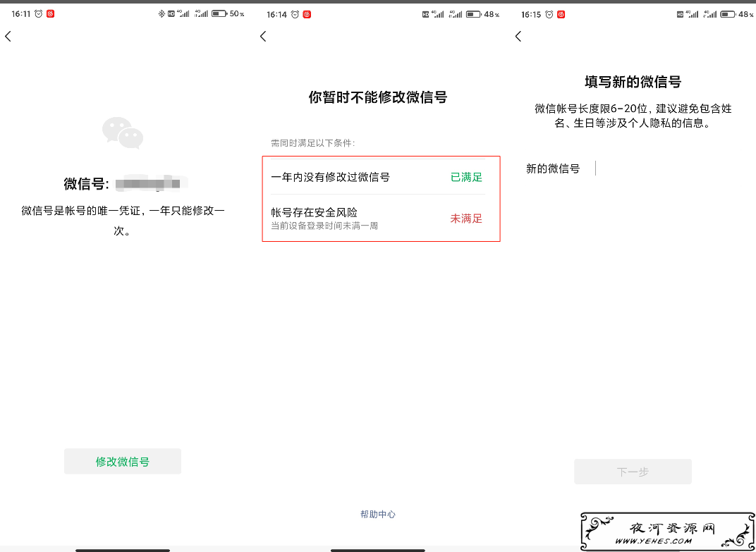The width and height of the screenshot is (756, 552).
Task: Select the 一年内没有修改过微信号 condition row
Action: point(378,177)
